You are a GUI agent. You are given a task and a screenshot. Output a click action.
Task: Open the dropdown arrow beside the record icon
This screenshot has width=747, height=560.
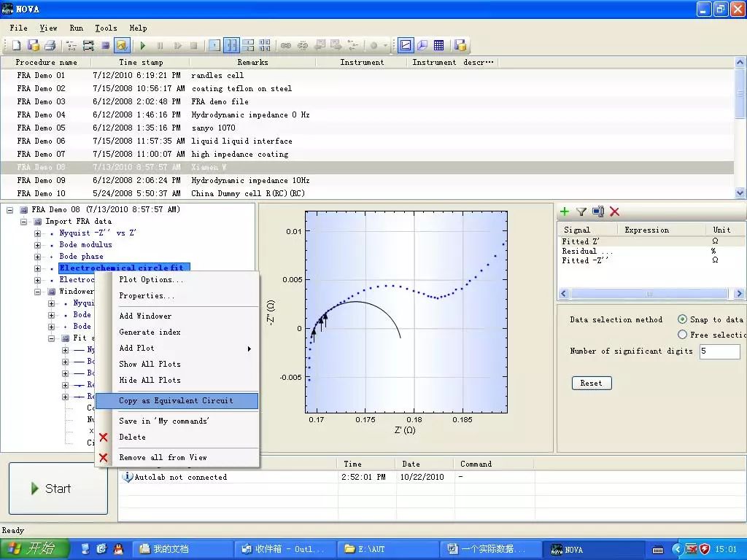(385, 46)
